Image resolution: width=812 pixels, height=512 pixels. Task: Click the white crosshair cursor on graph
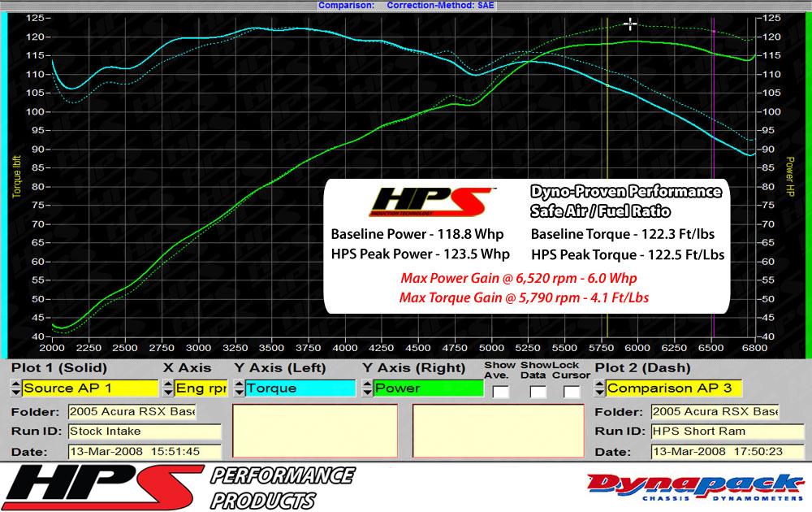[631, 24]
